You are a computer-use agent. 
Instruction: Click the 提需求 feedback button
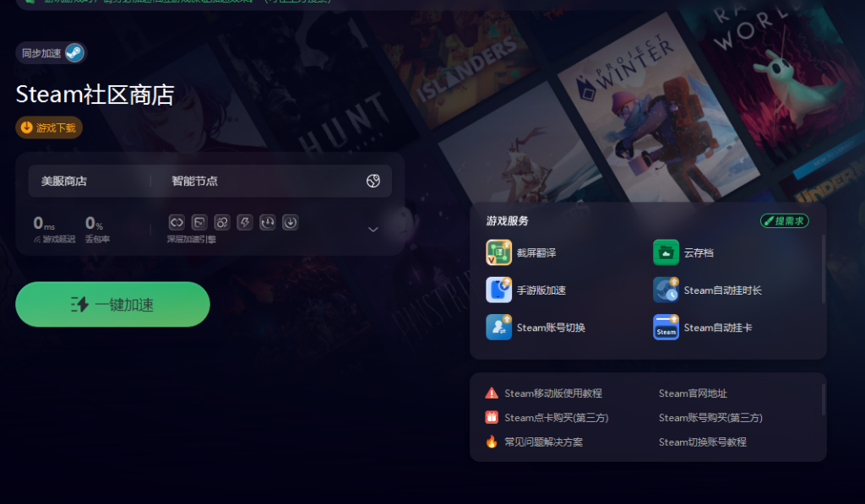tap(785, 221)
